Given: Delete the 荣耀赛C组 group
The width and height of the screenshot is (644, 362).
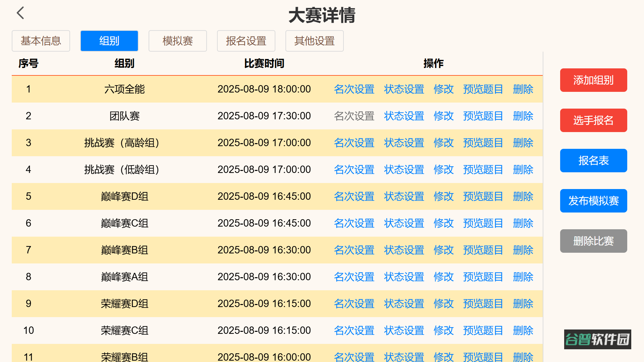Looking at the screenshot, I should point(523,330).
